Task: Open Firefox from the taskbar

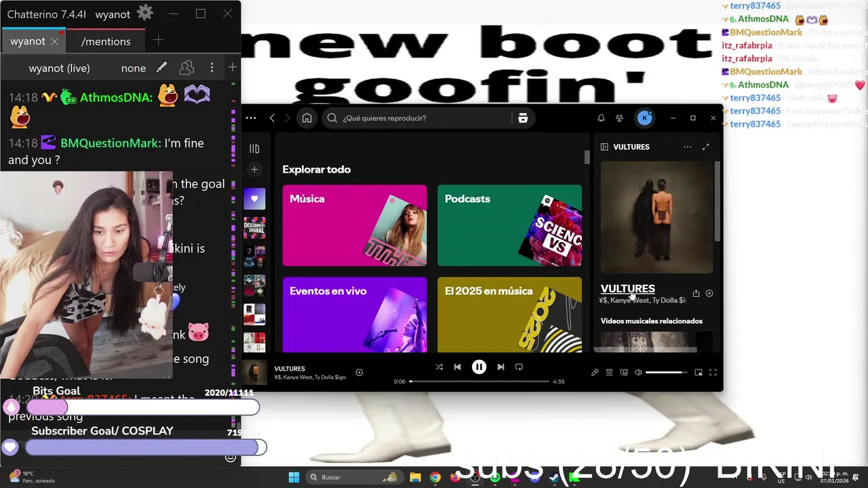Action: click(x=455, y=477)
